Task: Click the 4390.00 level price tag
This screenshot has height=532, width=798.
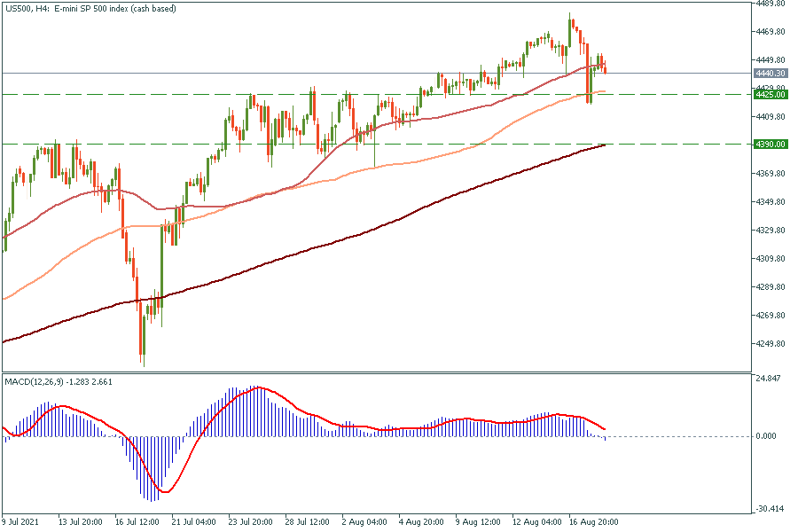Action: pos(768,144)
